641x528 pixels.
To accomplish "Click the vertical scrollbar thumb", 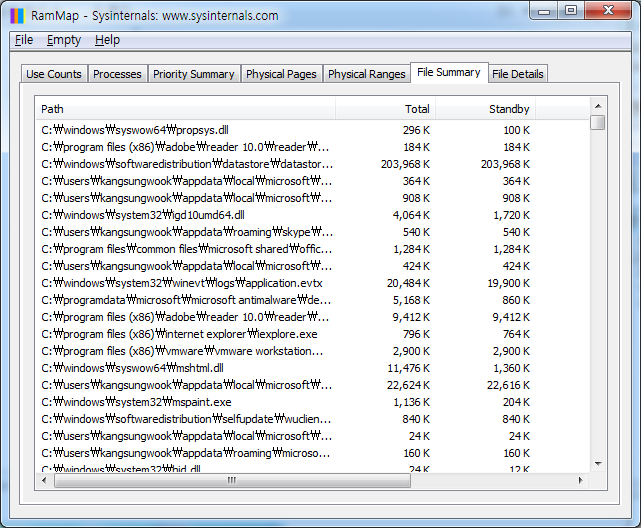I will coord(598,123).
